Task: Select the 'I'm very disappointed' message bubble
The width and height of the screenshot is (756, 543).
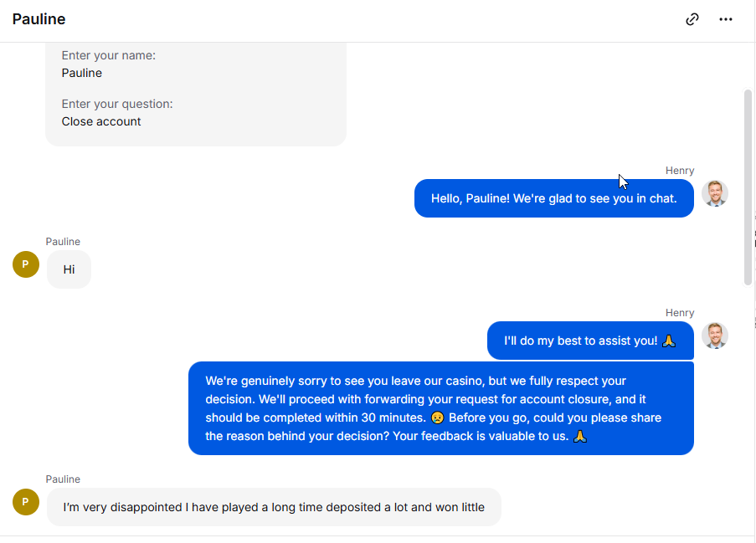Action: click(x=274, y=507)
